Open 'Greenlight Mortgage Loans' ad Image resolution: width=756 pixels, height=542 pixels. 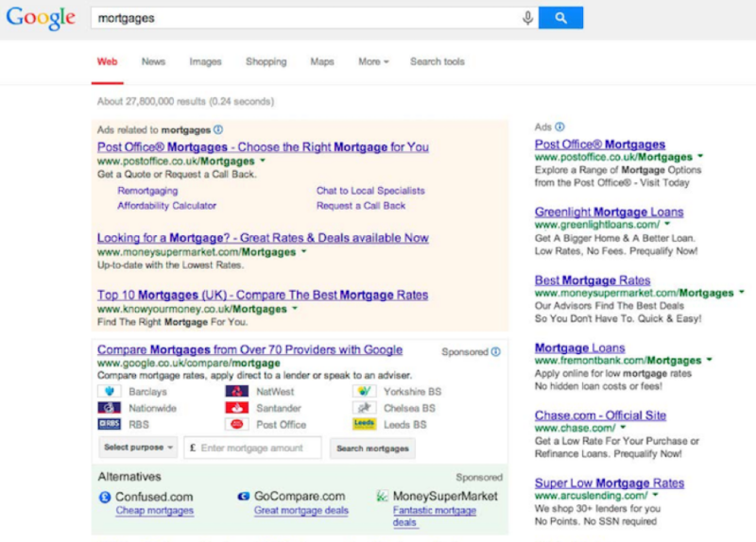pos(609,212)
